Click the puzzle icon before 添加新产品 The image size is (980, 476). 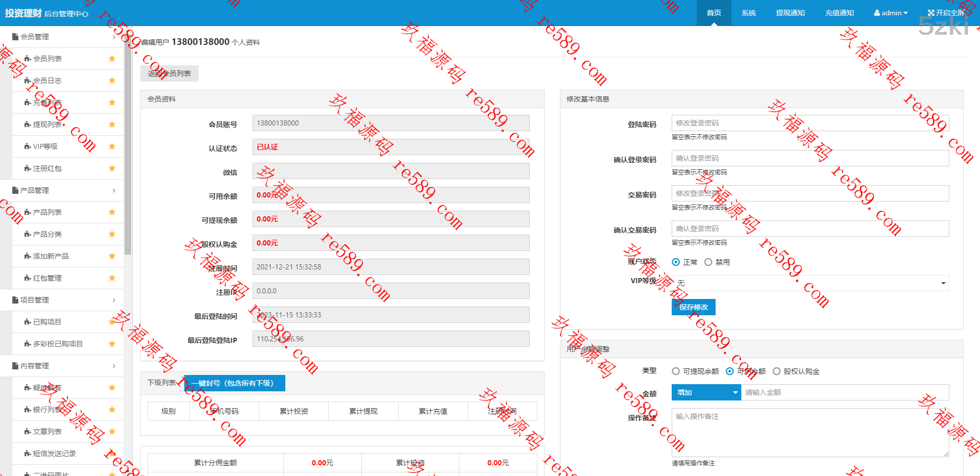click(x=28, y=256)
